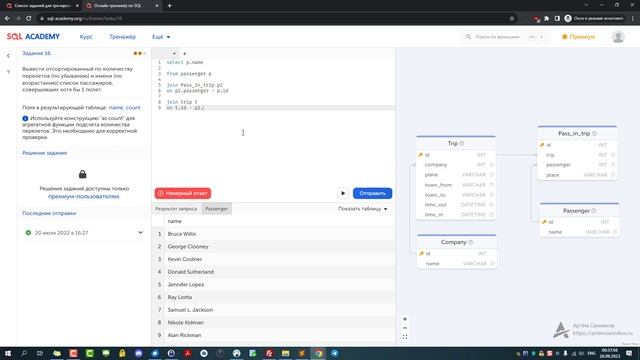Fit schema diagram with fullscreen icon
Image resolution: width=640 pixels, height=360 pixels.
[405, 337]
